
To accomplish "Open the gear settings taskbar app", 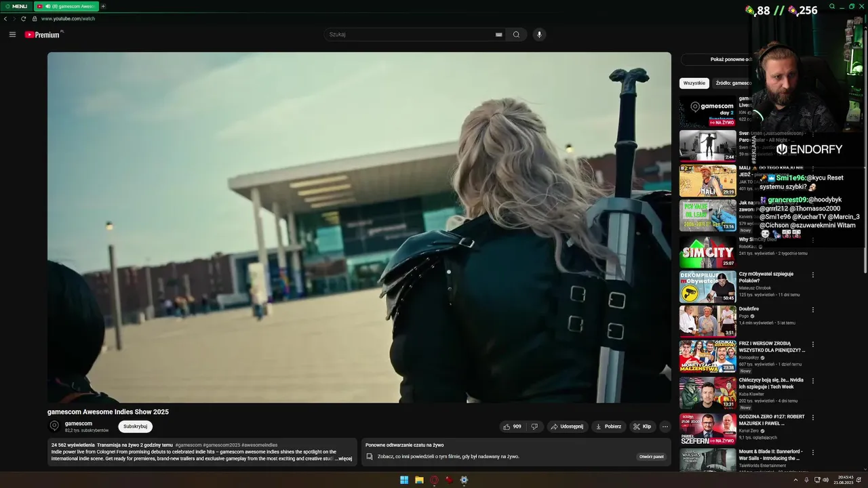I will pyautogui.click(x=464, y=480).
